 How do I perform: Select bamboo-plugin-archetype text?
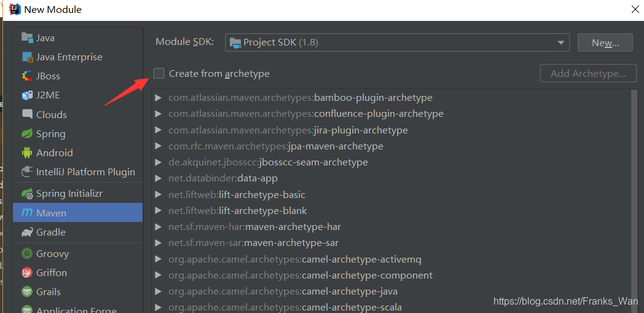(x=374, y=98)
